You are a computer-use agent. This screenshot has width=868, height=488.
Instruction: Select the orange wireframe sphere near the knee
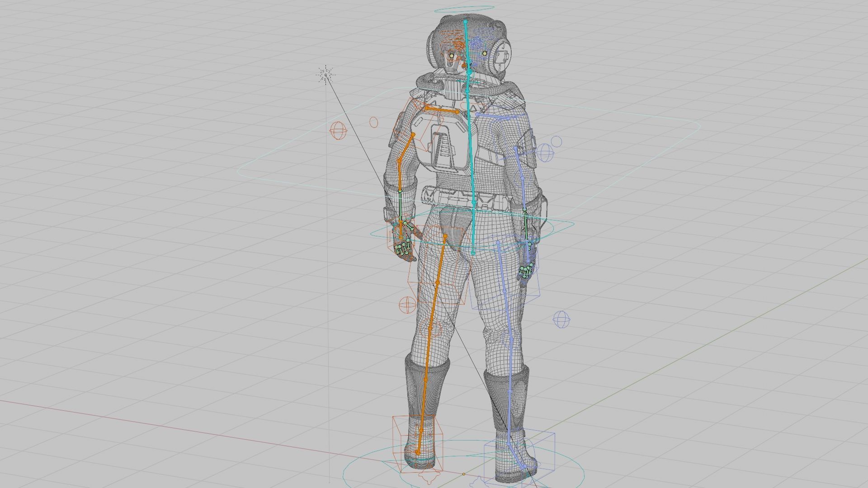pyautogui.click(x=407, y=305)
